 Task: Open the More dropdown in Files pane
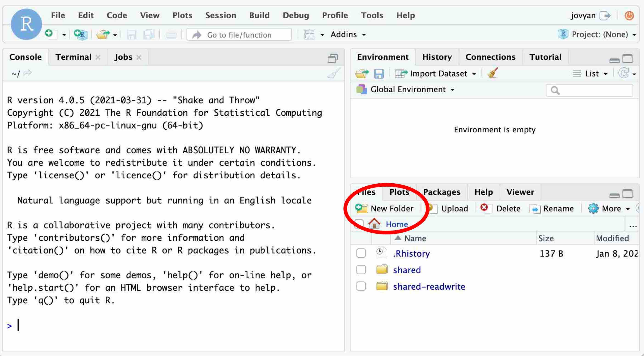point(609,208)
